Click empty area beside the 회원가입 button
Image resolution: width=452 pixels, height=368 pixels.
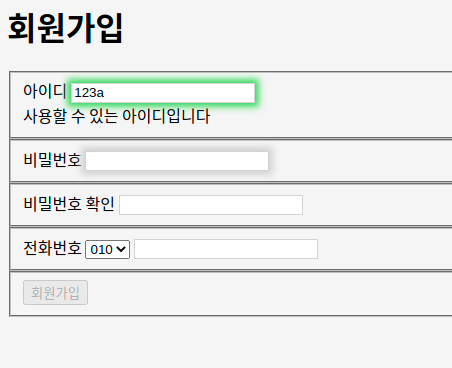(x=267, y=293)
